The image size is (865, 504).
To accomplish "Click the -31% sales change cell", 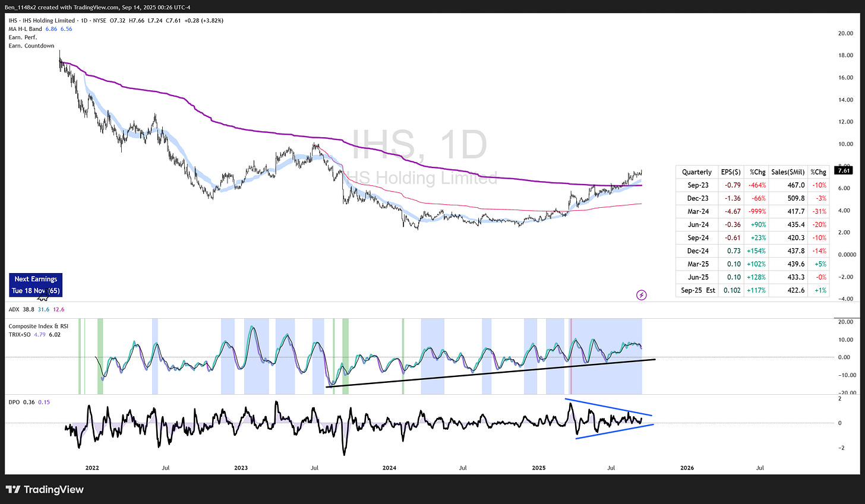I will pos(820,211).
